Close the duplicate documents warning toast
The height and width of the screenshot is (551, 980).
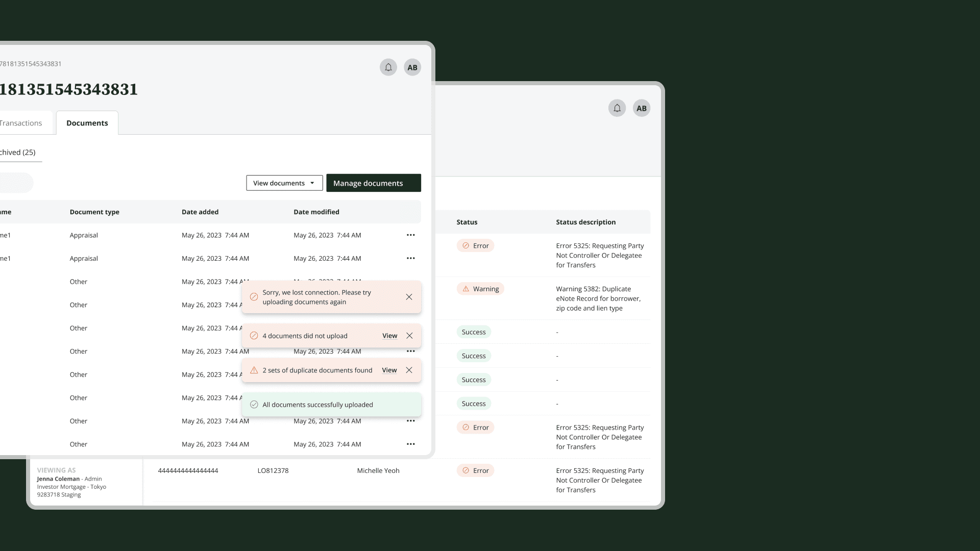pyautogui.click(x=409, y=370)
